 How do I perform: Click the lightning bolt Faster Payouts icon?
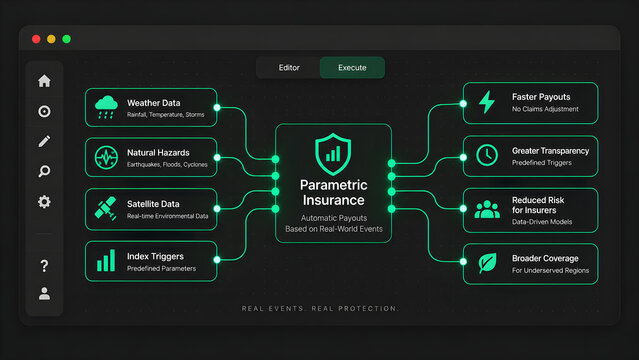[x=487, y=102]
